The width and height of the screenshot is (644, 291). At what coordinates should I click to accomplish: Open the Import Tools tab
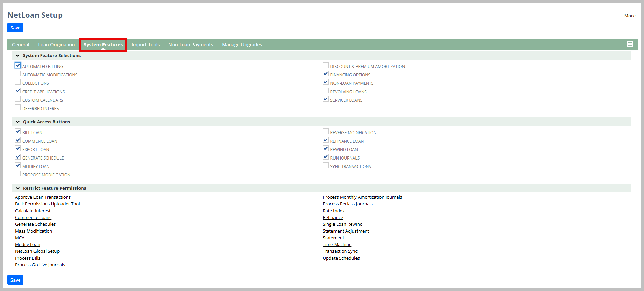145,45
